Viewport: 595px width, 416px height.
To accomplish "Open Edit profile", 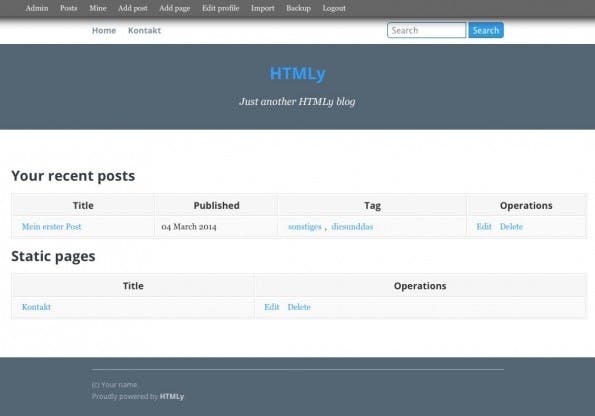I will click(220, 8).
